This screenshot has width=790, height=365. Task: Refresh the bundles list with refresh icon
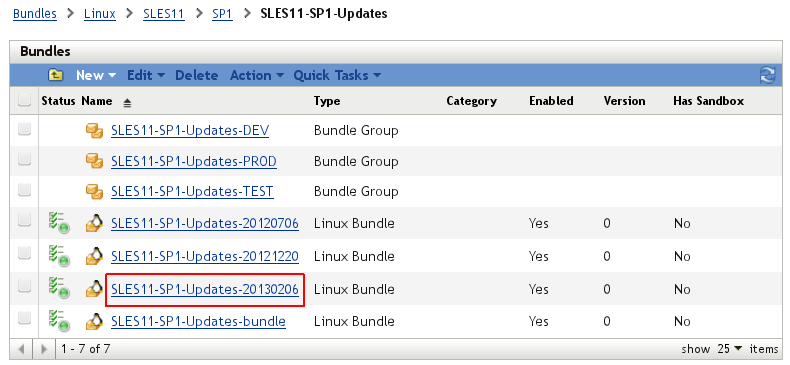(767, 76)
